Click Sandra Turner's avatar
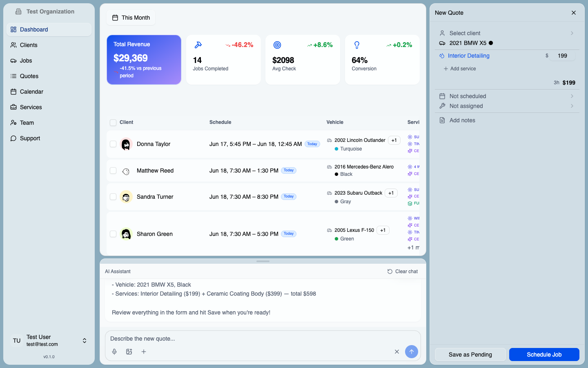This screenshot has width=588, height=368. pos(126,197)
